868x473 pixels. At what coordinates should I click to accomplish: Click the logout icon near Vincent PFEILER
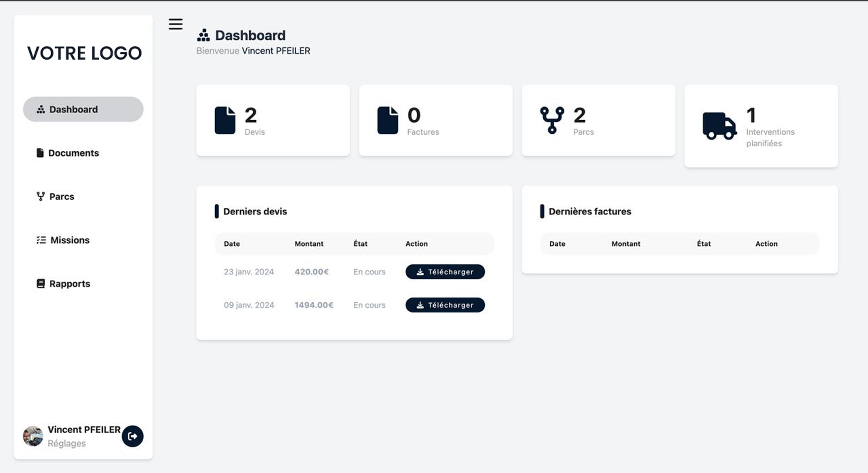click(x=132, y=436)
